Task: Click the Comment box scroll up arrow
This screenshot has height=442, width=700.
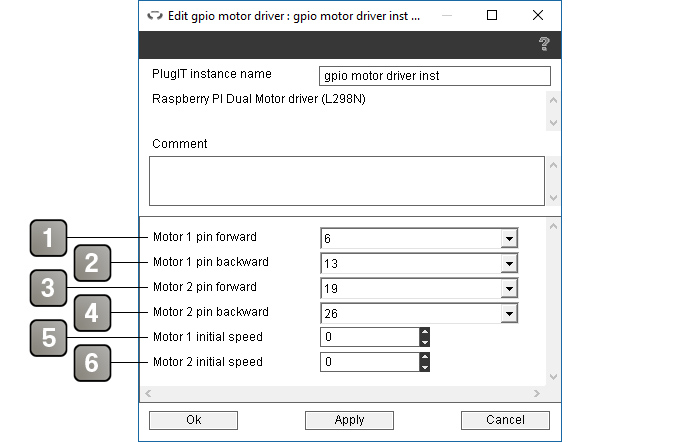Action: (553, 165)
